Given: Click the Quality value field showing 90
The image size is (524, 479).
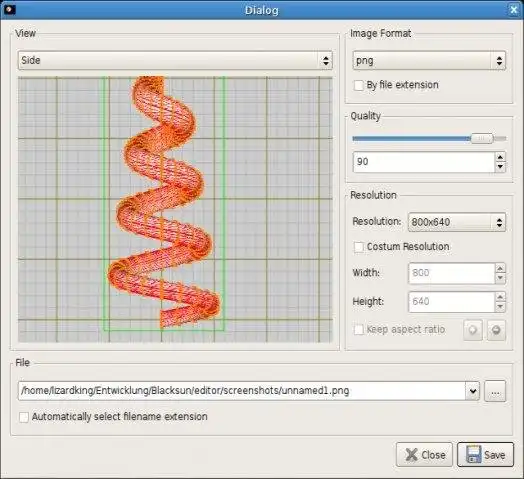Looking at the screenshot, I should click(x=424, y=162).
